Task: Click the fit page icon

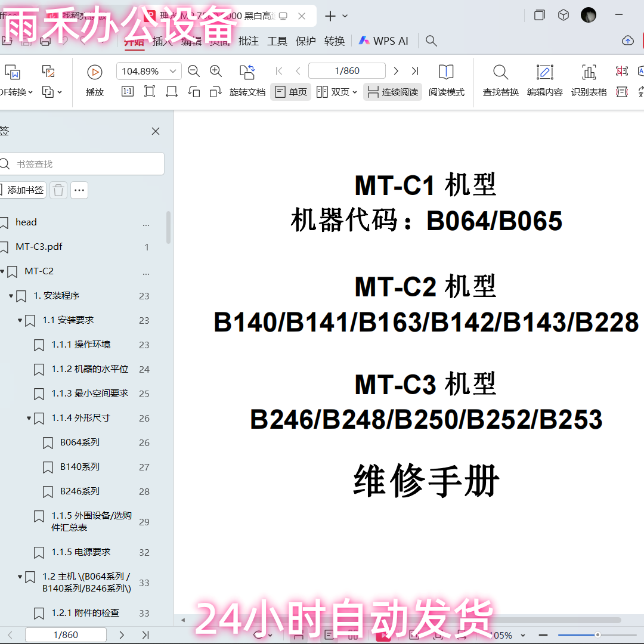Action: pos(150,91)
